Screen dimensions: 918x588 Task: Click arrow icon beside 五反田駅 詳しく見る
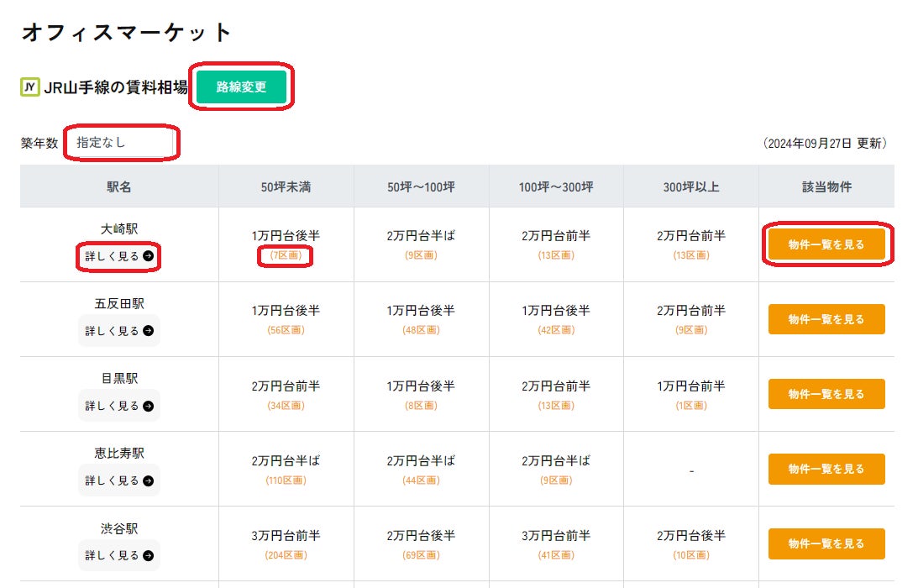(x=149, y=331)
